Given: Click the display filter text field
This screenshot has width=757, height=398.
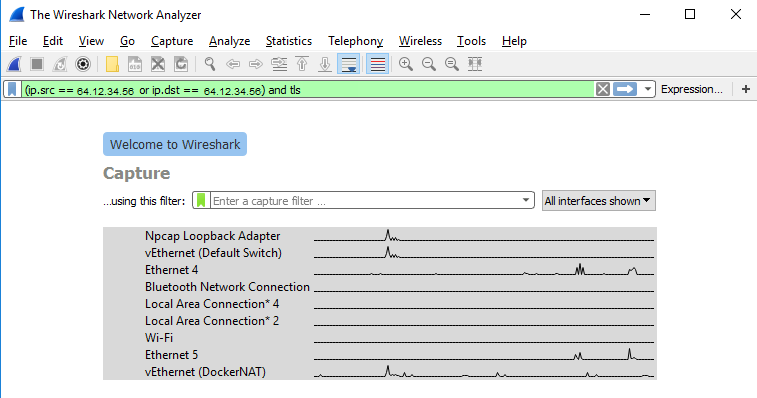Looking at the screenshot, I should [x=308, y=89].
